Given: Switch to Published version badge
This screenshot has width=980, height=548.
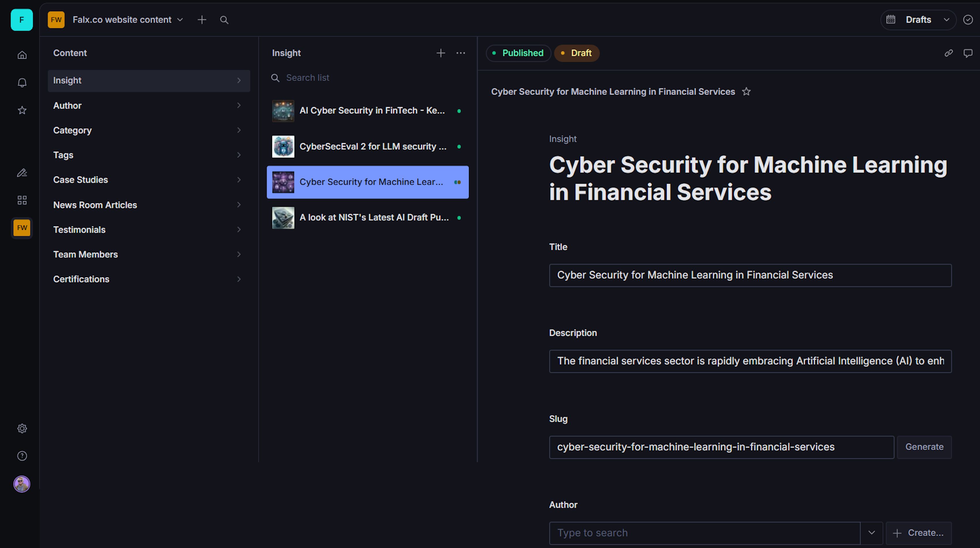Looking at the screenshot, I should point(518,53).
